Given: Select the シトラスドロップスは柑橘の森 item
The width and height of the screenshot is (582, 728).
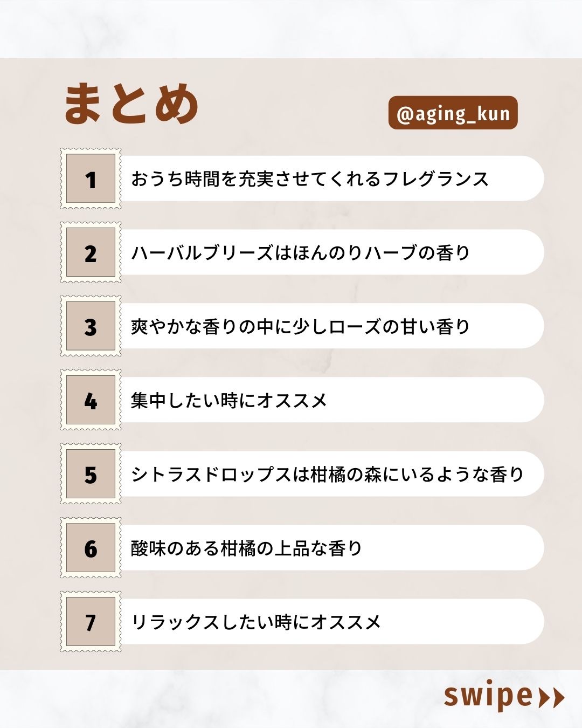Looking at the screenshot, I should tap(328, 475).
